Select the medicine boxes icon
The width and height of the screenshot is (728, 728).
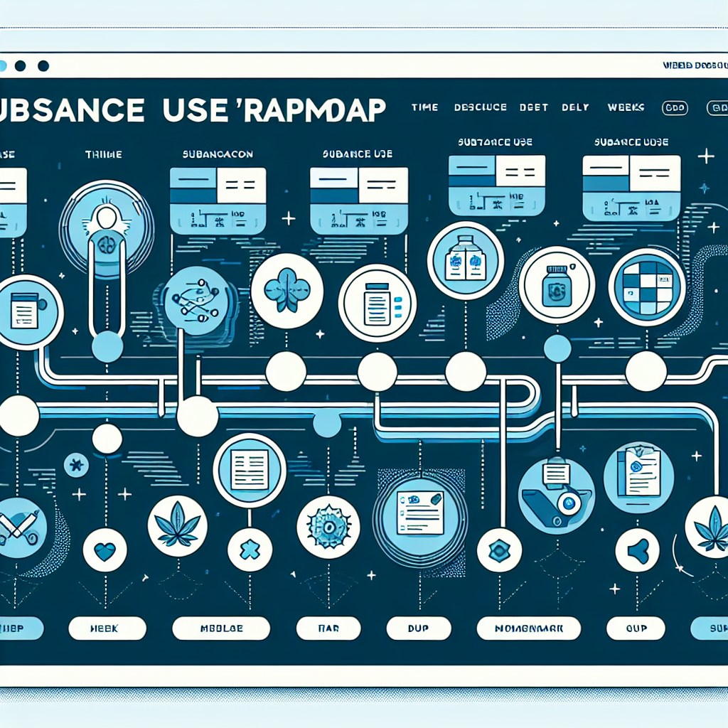click(465, 259)
